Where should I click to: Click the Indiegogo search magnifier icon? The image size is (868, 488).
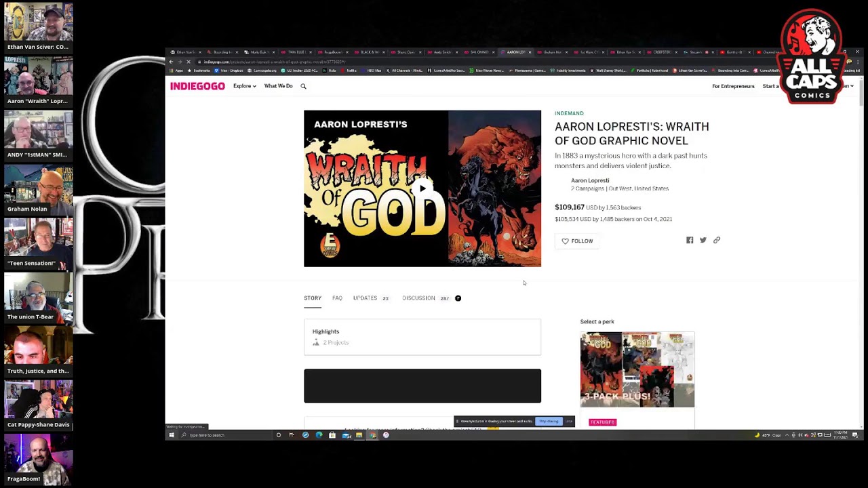(x=303, y=86)
